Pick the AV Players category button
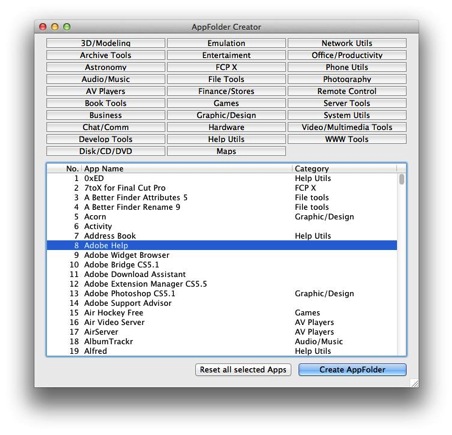 coord(106,91)
